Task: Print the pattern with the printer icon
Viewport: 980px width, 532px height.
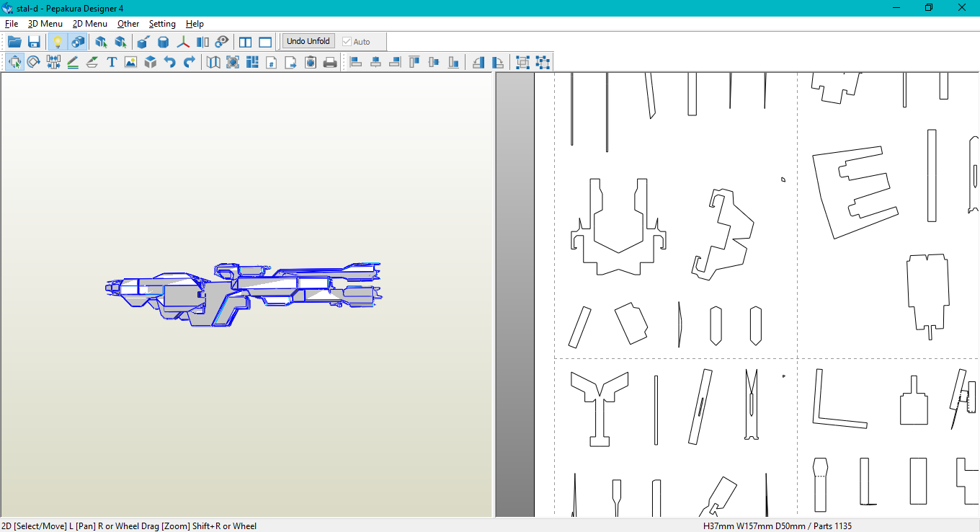Action: pyautogui.click(x=330, y=62)
